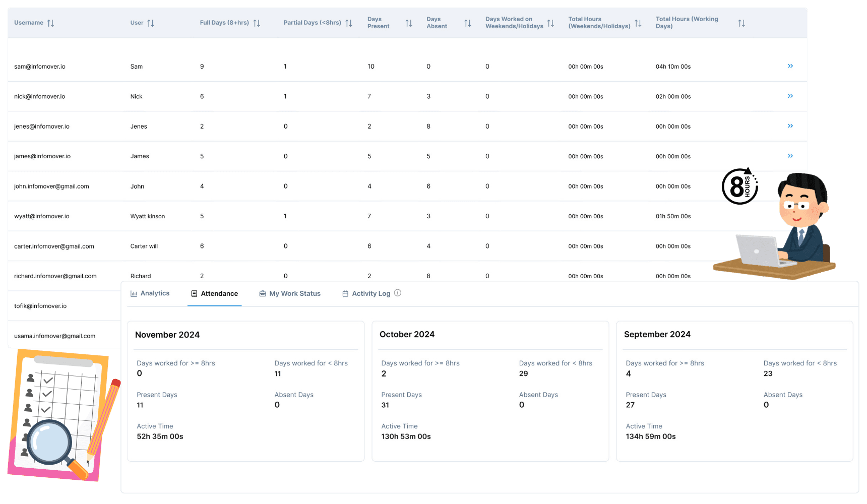
Task: Click the November 2024 card heading
Action: click(167, 335)
